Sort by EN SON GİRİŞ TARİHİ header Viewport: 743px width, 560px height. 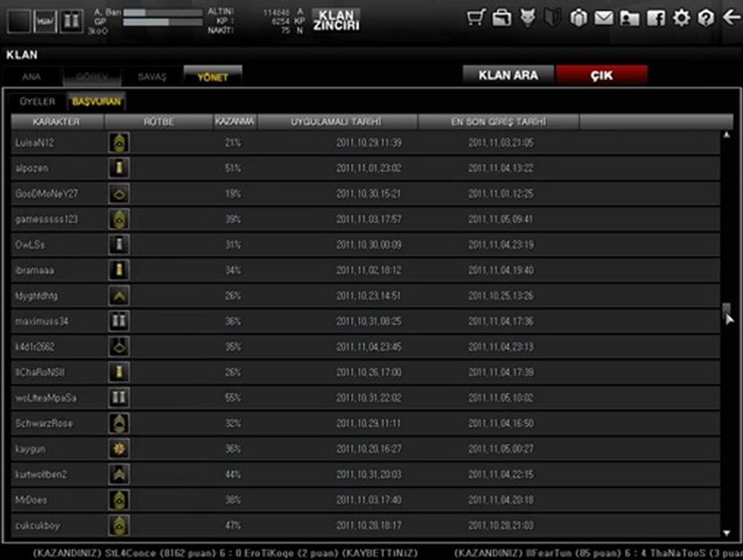(499, 122)
